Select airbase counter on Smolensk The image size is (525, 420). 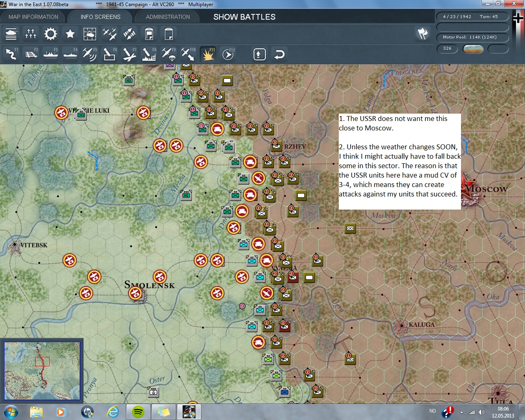[x=135, y=293]
